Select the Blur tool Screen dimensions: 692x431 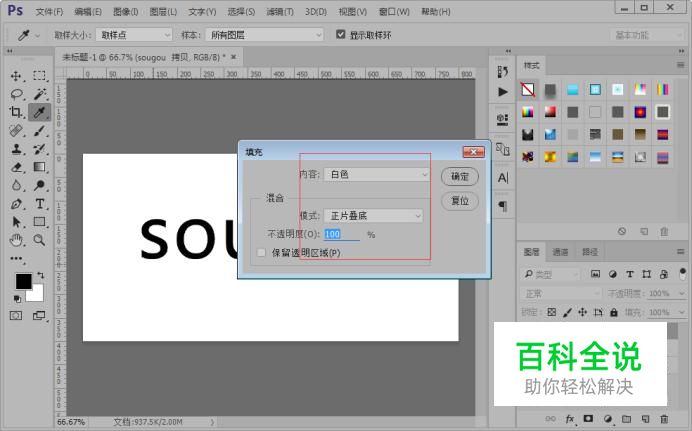[x=16, y=185]
